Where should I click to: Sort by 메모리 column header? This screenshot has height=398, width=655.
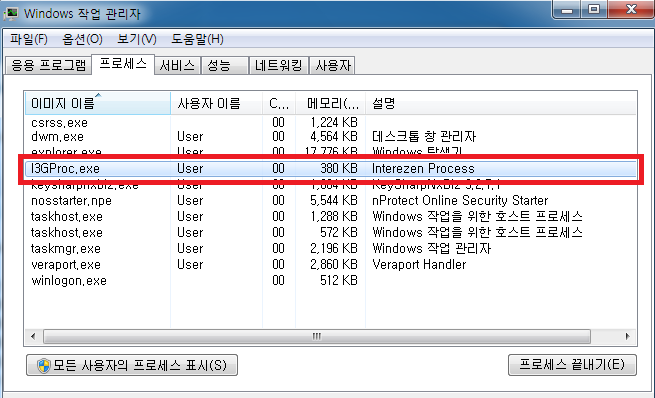[330, 103]
